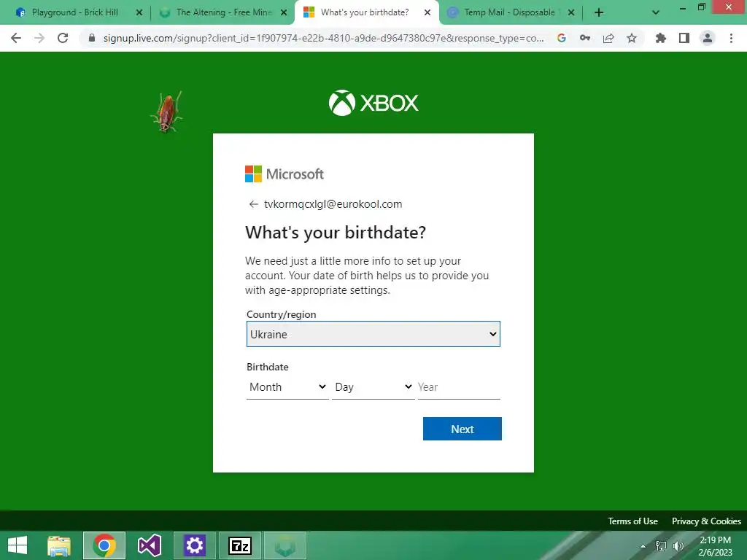Open the tab search chevron
Viewport: 747px width, 560px height.
point(656,13)
